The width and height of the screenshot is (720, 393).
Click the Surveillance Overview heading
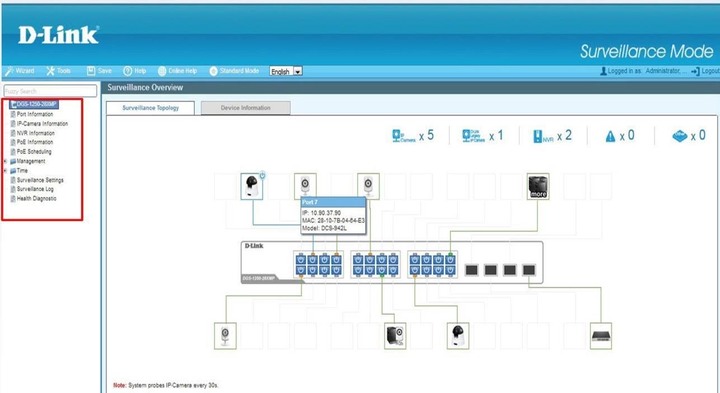145,87
